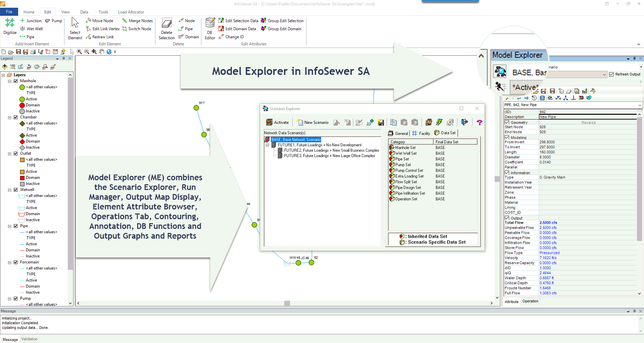This screenshot has height=343, width=644.
Task: Click the open folder icon in main toolbar
Action: [x=11, y=52]
